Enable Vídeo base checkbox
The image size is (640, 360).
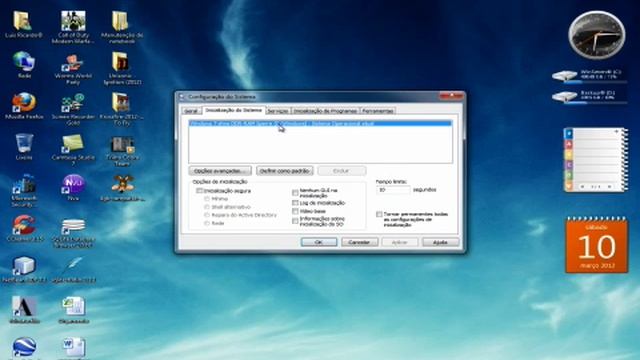click(x=295, y=211)
